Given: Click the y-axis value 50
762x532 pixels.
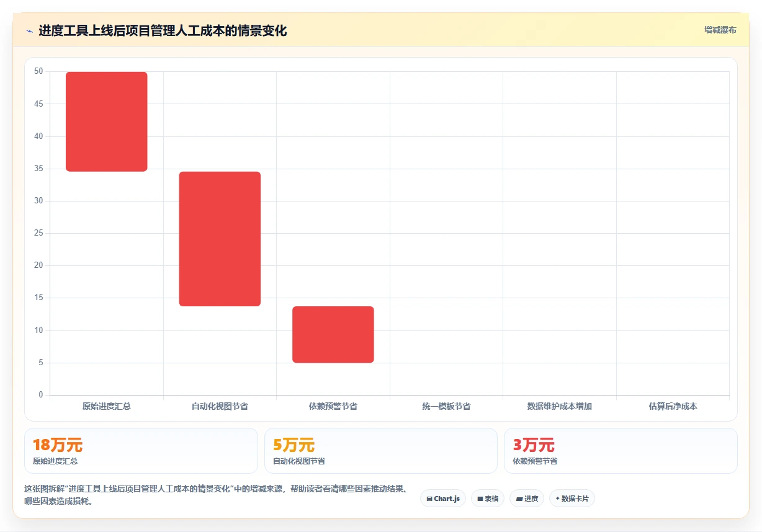Looking at the screenshot, I should tap(38, 71).
